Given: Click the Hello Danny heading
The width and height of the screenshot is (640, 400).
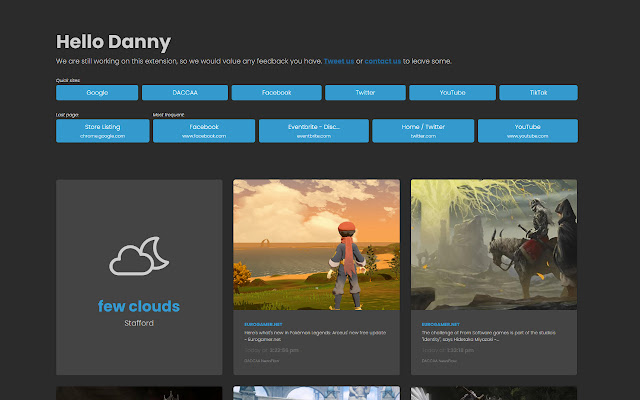Looking at the screenshot, I should pyautogui.click(x=113, y=42).
